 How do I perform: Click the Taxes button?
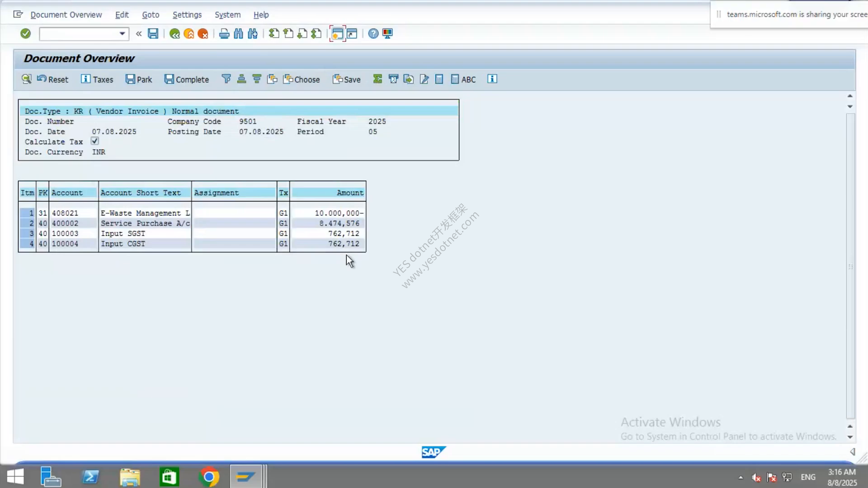(x=97, y=79)
